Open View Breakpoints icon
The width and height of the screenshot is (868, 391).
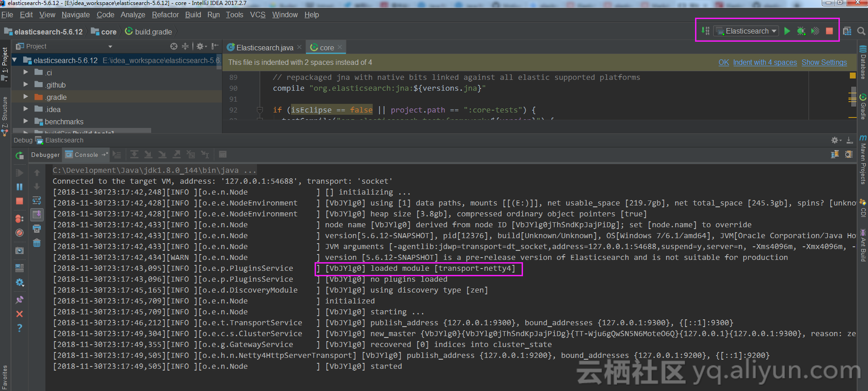20,219
